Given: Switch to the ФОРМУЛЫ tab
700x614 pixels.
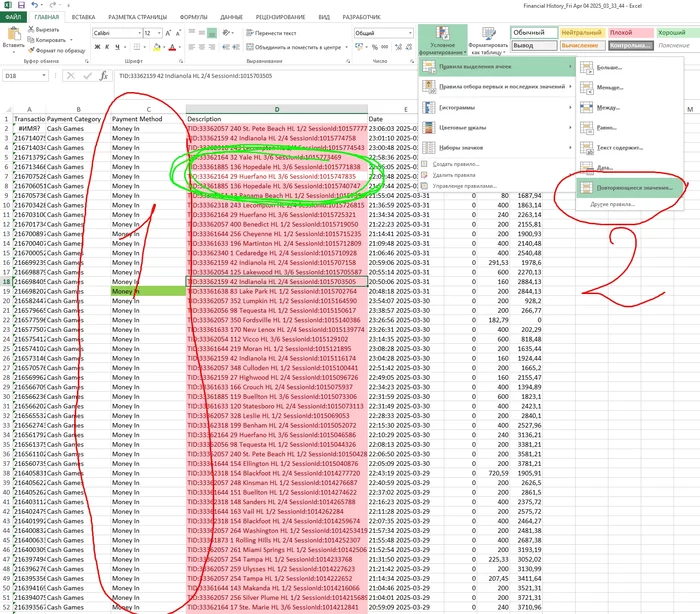Looking at the screenshot, I should pyautogui.click(x=194, y=17).
